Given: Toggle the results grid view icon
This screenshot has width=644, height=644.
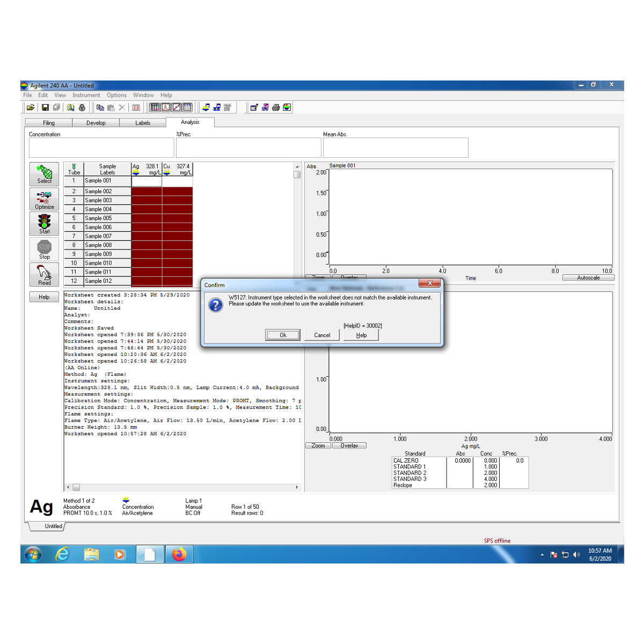Looking at the screenshot, I should [x=187, y=107].
